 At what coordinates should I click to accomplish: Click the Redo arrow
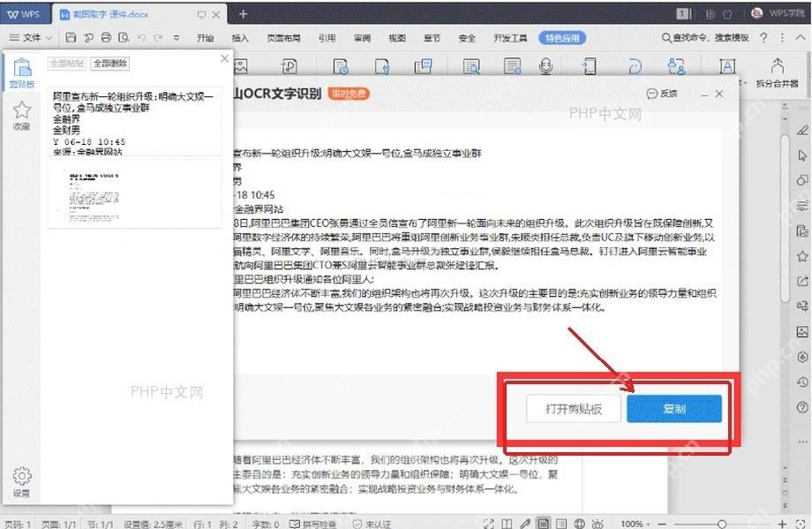point(159,37)
